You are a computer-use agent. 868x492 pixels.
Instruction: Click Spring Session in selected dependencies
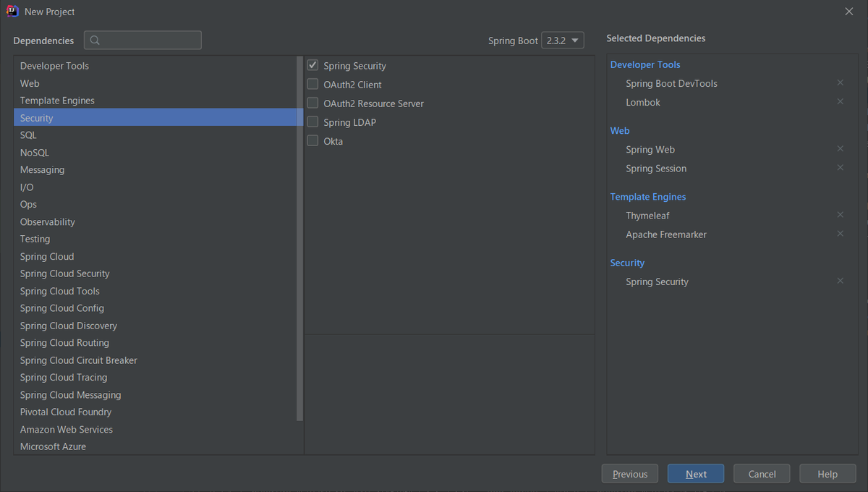click(x=656, y=168)
